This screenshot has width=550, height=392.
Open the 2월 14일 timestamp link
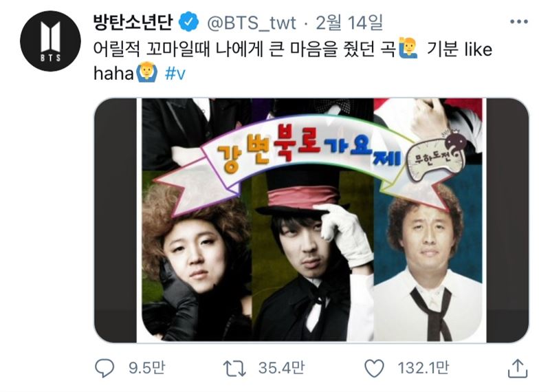pos(349,23)
